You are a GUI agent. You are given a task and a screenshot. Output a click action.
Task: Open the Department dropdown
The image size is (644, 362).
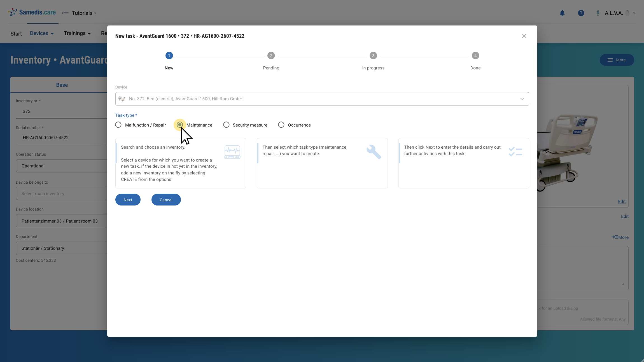click(x=62, y=248)
